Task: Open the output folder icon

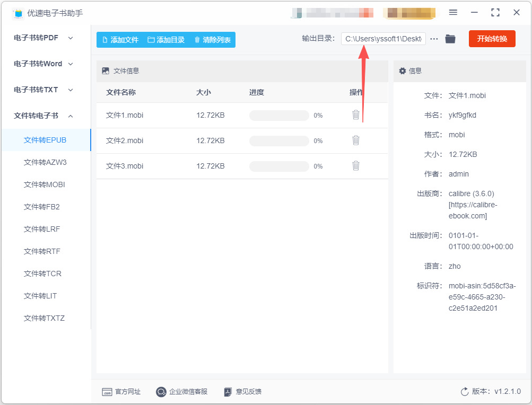Action: click(x=450, y=39)
